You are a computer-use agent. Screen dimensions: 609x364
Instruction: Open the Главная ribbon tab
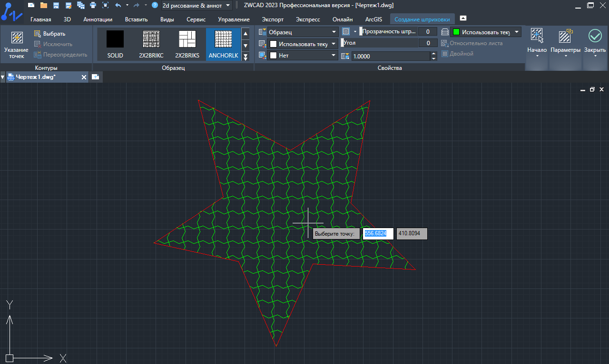pos(41,19)
